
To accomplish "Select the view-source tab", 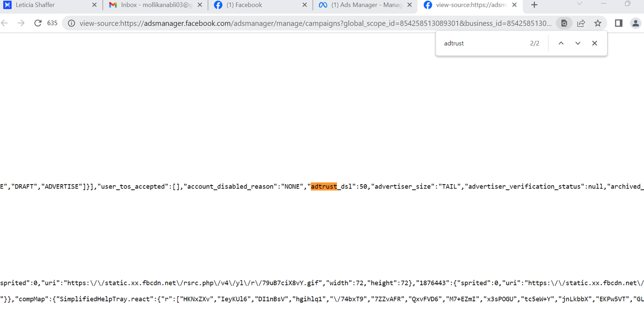I will (x=470, y=5).
